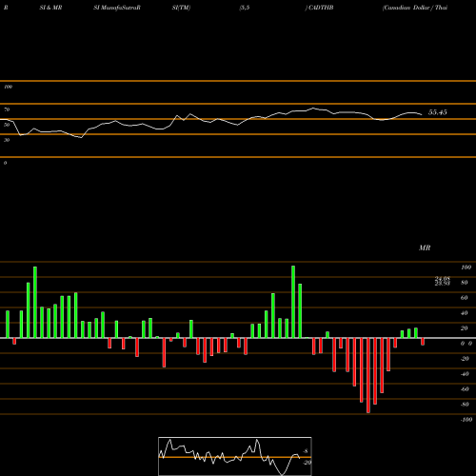Click the RSI axis label 70

pos(7,109)
